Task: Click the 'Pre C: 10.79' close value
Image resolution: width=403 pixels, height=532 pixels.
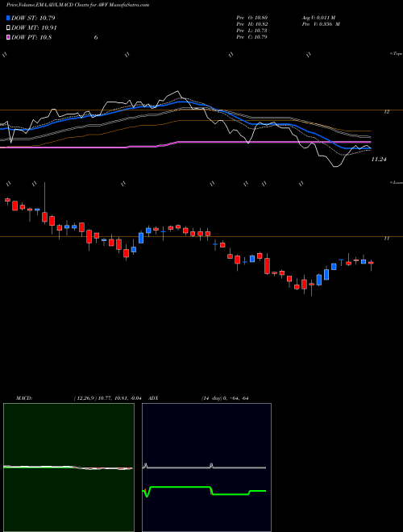Action: pyautogui.click(x=252, y=37)
